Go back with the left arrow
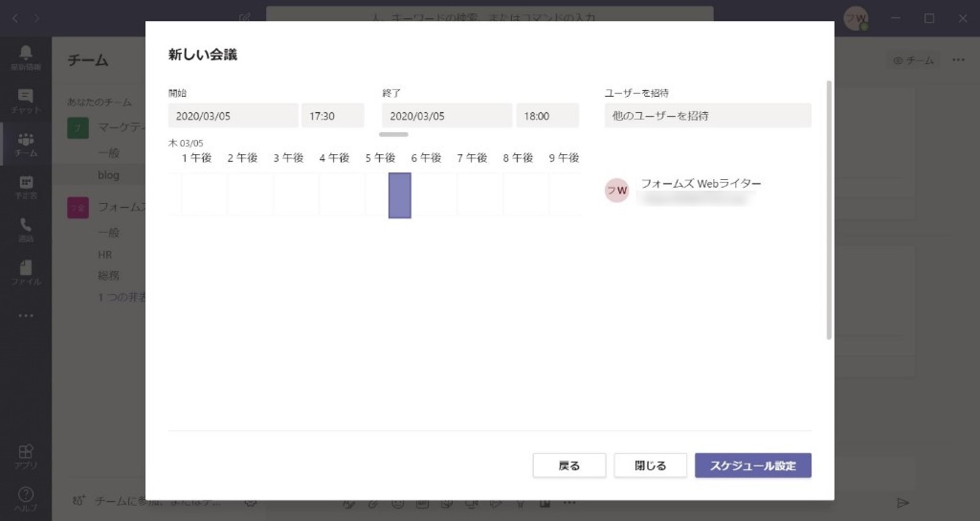Viewport: 980px width, 521px height. click(15, 18)
